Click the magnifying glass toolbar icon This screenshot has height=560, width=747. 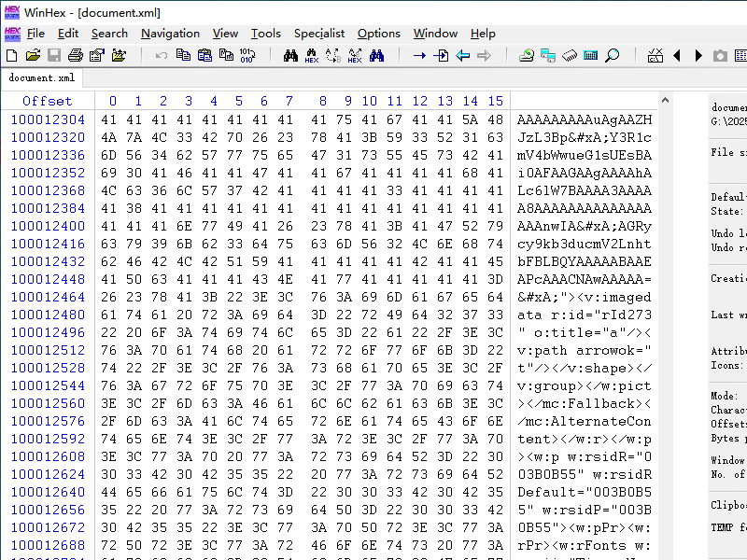[x=613, y=56]
